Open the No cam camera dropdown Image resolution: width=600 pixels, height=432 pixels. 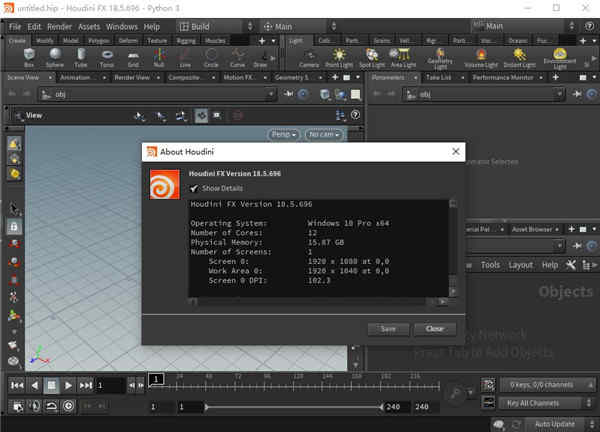pos(324,134)
